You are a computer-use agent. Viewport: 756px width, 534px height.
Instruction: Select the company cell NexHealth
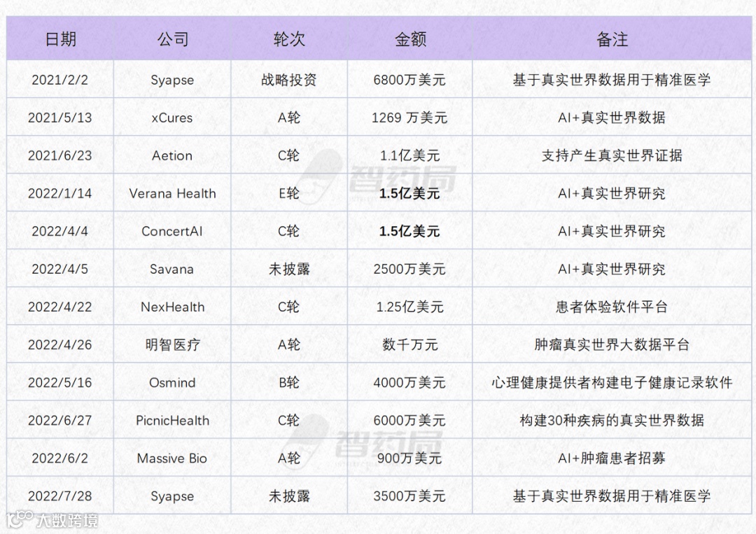click(x=173, y=307)
